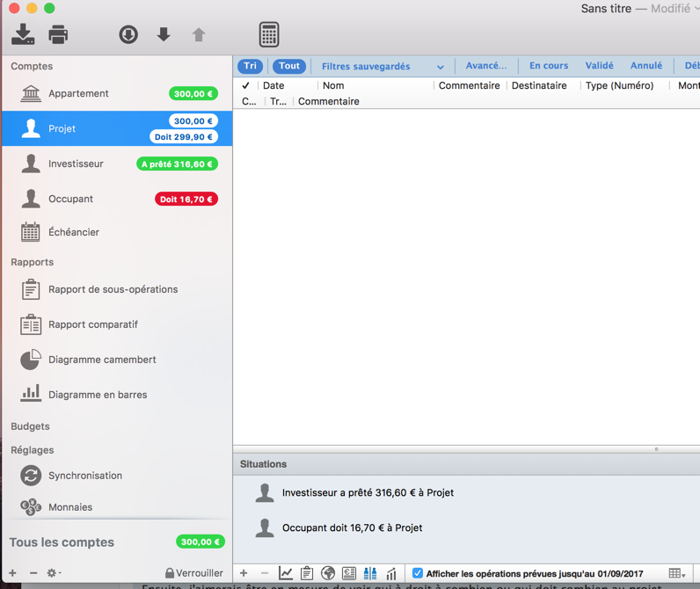700x589 pixels.
Task: Open the calculator from the toolbar
Action: (x=269, y=34)
